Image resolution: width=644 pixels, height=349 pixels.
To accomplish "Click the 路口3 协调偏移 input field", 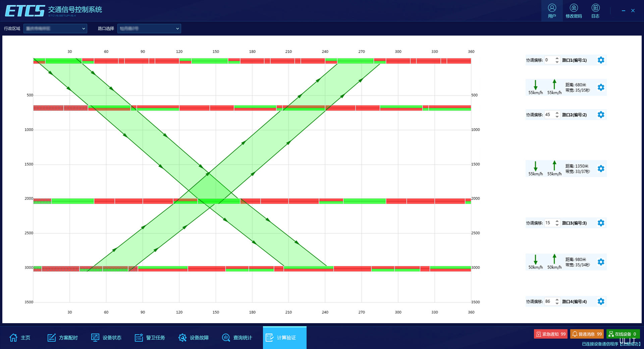I will pyautogui.click(x=549, y=223).
